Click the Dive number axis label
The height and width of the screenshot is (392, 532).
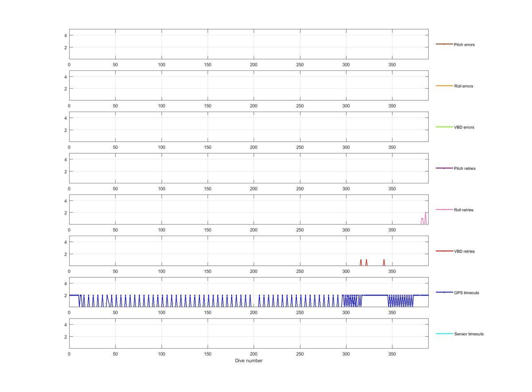(249, 361)
